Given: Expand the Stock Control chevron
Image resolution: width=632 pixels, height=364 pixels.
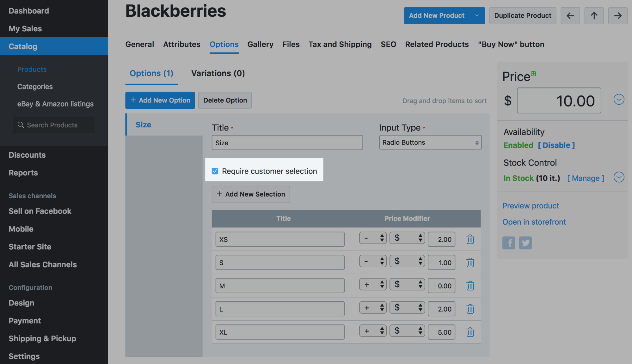Looking at the screenshot, I should click(x=619, y=177).
